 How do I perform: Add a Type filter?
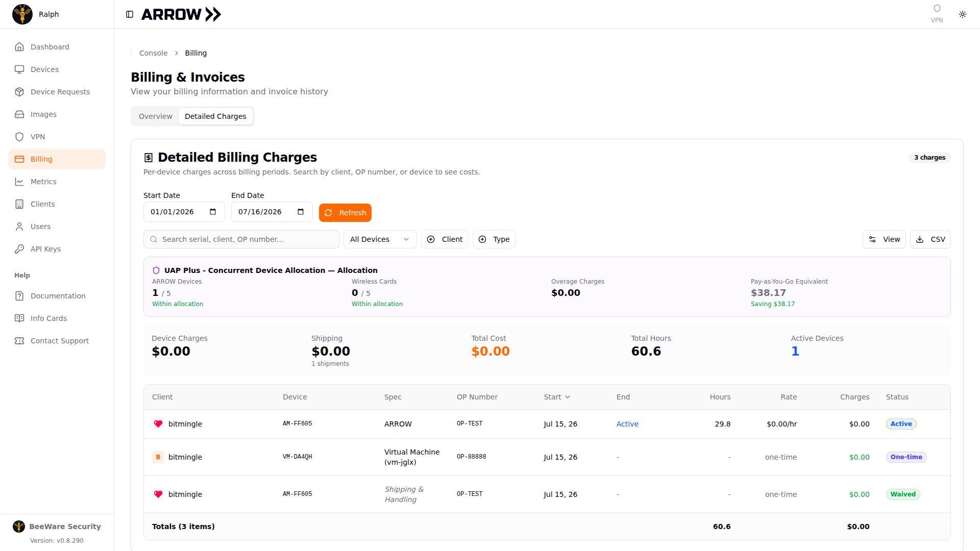click(494, 239)
